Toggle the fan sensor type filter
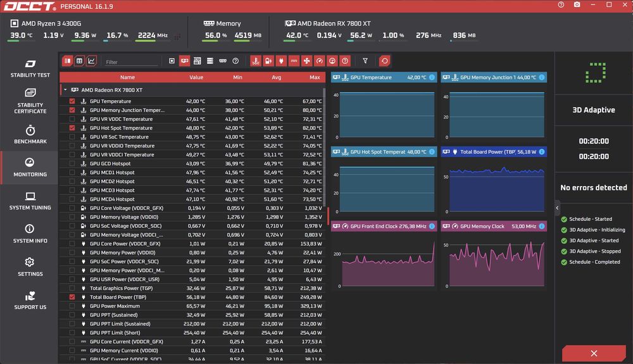 [x=307, y=61]
